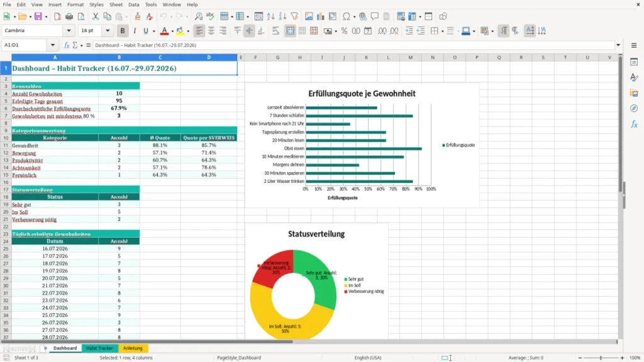Viewport: 644px width, 362px height.
Task: Open highlighting color dropdown arrow
Action: tap(188, 31)
